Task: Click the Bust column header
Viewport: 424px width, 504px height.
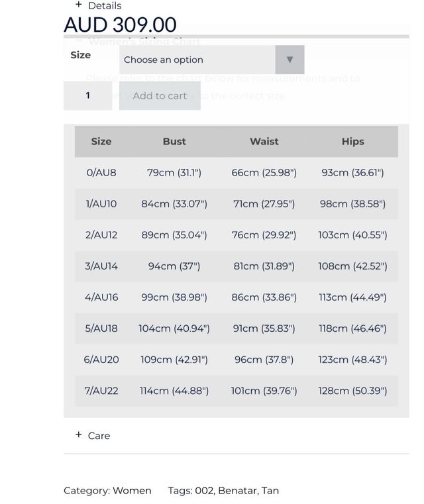Action: pos(174,142)
